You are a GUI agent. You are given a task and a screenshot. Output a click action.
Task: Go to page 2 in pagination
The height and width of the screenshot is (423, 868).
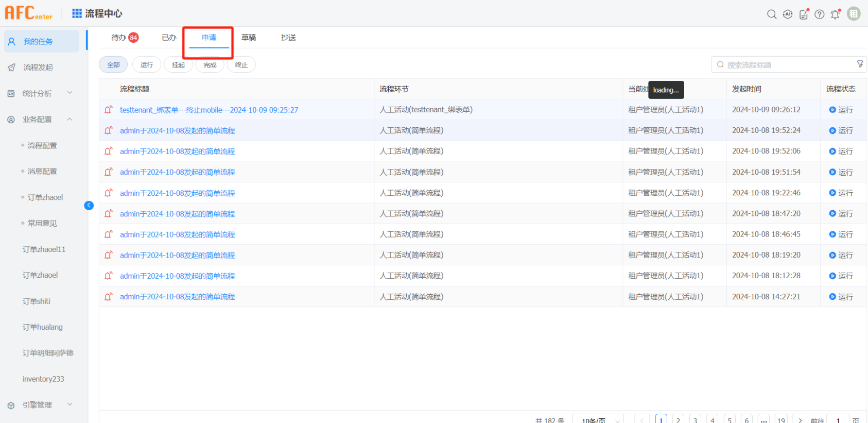tap(678, 420)
